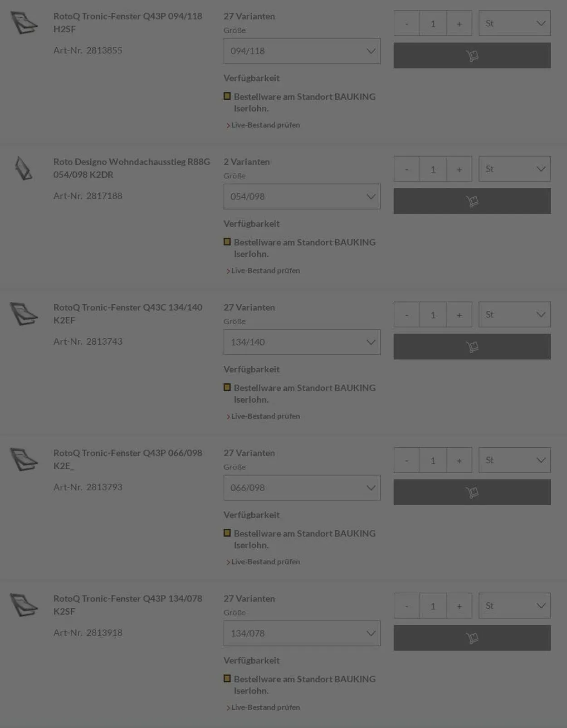Check live stock for RotoQ Q43P 094/118
567x728 pixels.
click(x=265, y=125)
